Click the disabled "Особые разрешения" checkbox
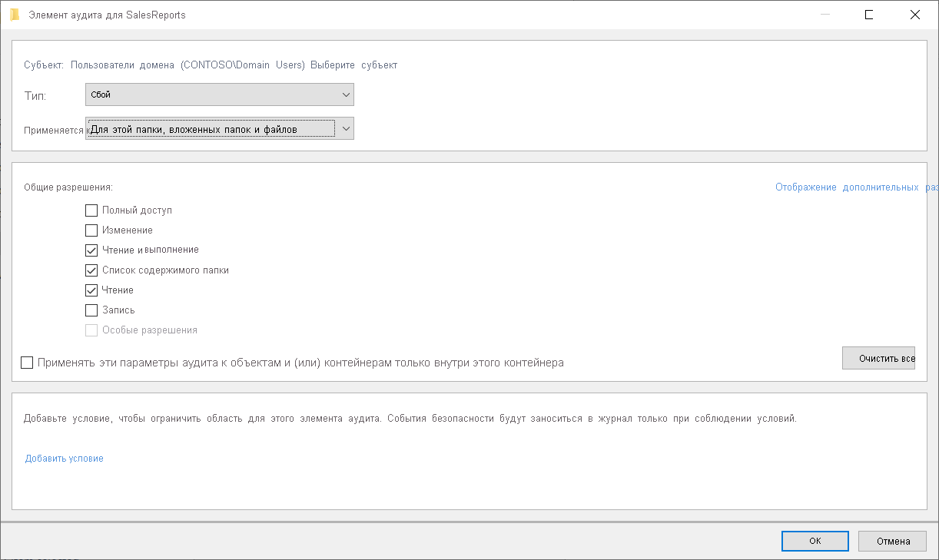 [91, 330]
